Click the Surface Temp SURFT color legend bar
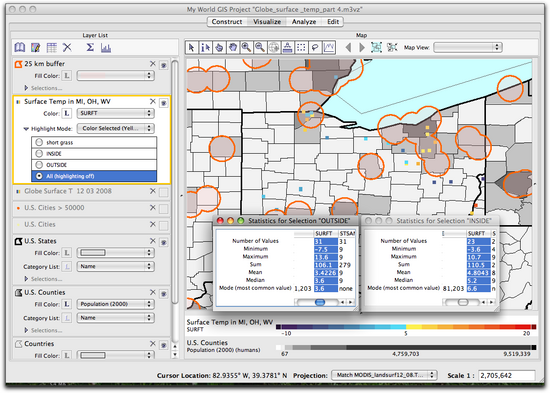This screenshot has width=550, height=393. point(406,327)
